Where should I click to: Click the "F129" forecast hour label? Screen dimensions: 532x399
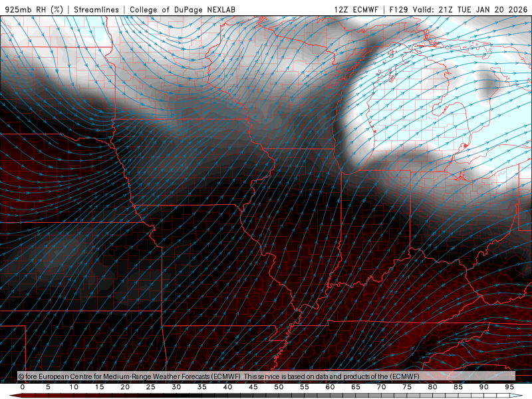[398, 9]
